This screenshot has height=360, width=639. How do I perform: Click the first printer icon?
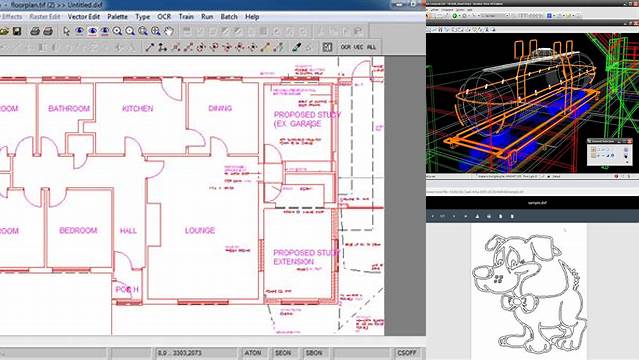coord(35,31)
